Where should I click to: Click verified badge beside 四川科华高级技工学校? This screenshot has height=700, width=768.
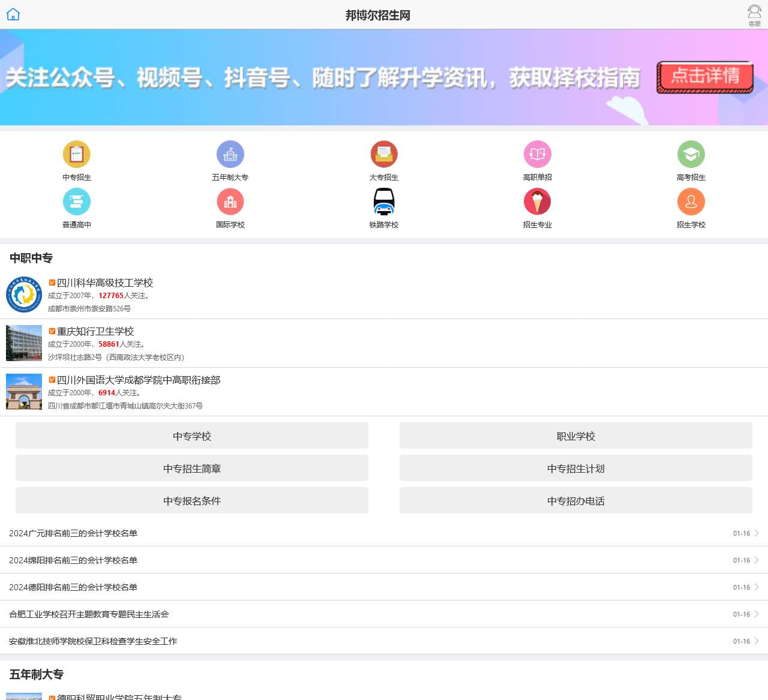52,283
